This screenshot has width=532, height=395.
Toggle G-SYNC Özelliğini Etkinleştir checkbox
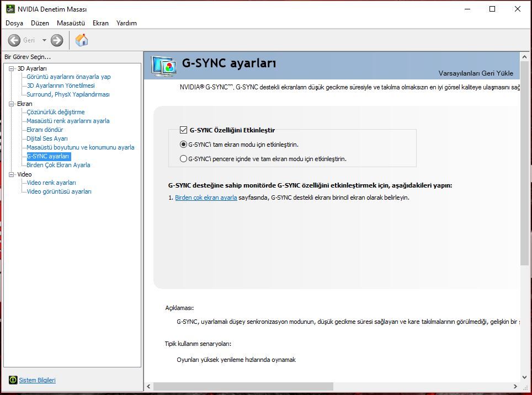183,130
